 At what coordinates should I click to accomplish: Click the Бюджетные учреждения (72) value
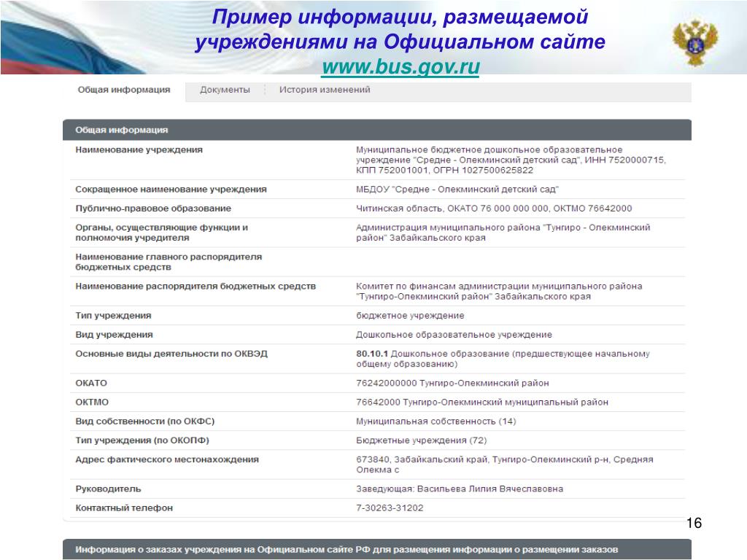point(422,440)
